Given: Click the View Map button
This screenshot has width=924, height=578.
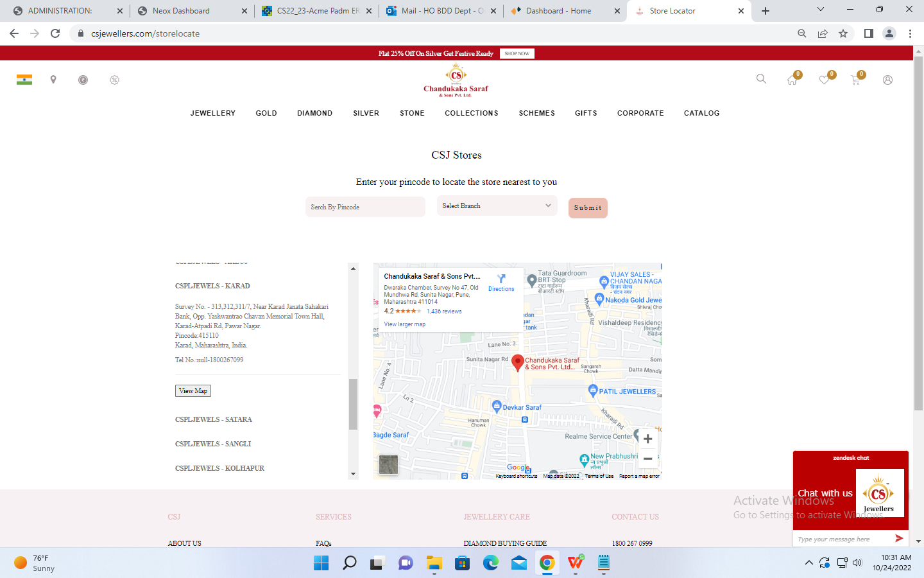Looking at the screenshot, I should click(193, 390).
